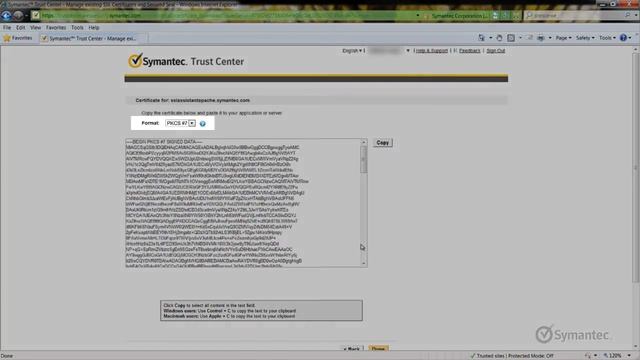Screen dimensions: 640x360
Task: Click the Print icon in command bar
Action: point(541,38)
